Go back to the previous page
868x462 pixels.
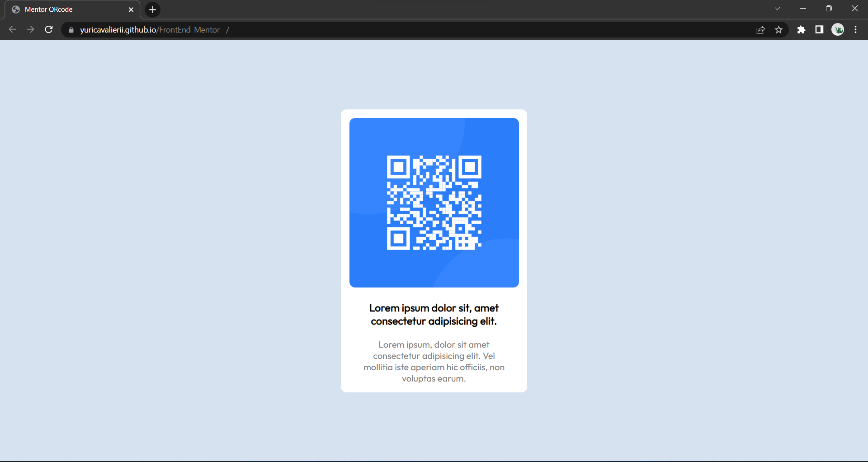point(13,30)
